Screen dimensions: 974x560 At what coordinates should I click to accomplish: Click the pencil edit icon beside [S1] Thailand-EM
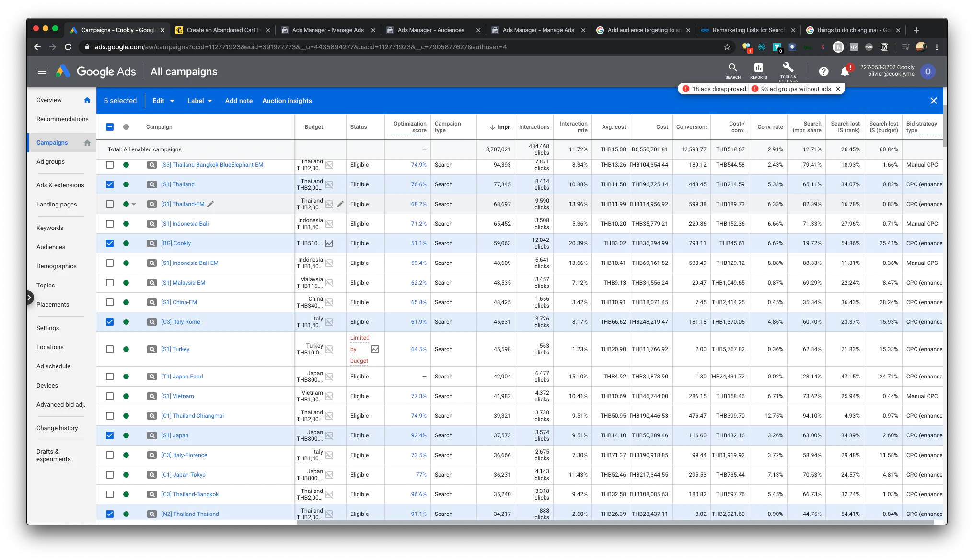point(210,204)
